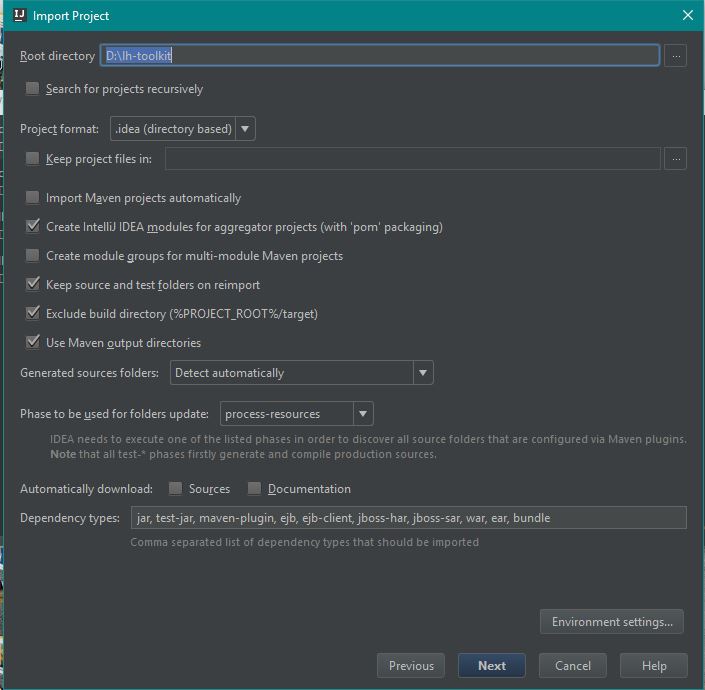Toggle Keep project files in checkbox
705x690 pixels.
click(x=32, y=158)
